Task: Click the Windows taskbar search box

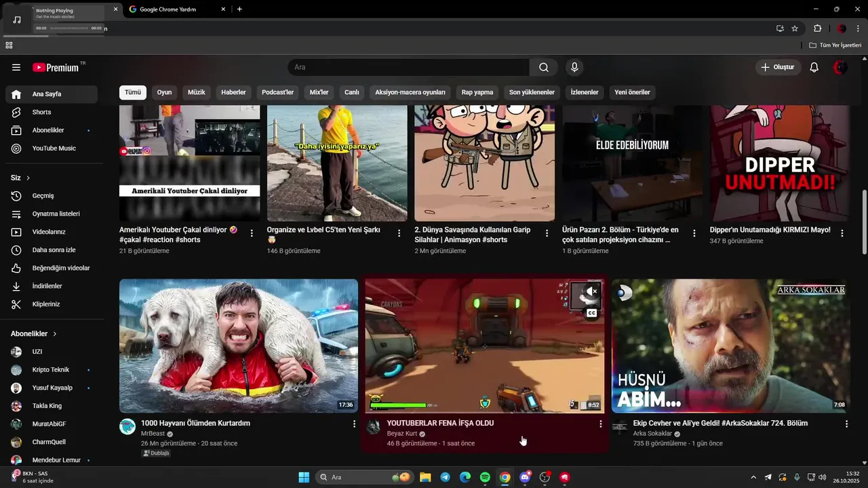Action: click(x=365, y=477)
